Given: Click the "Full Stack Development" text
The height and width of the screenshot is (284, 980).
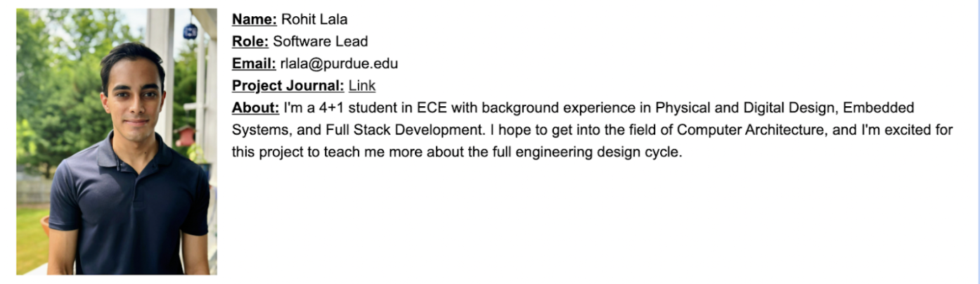Looking at the screenshot, I should click(x=403, y=130).
